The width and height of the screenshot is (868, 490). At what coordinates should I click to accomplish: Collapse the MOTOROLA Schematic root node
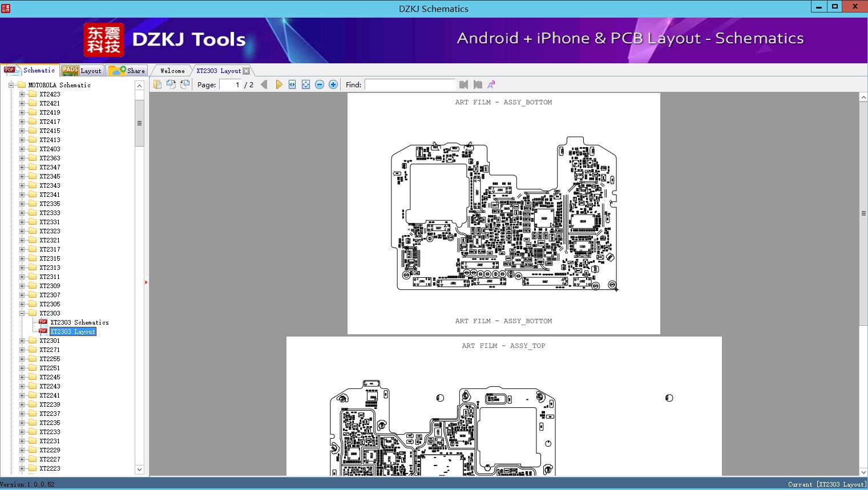(11, 85)
